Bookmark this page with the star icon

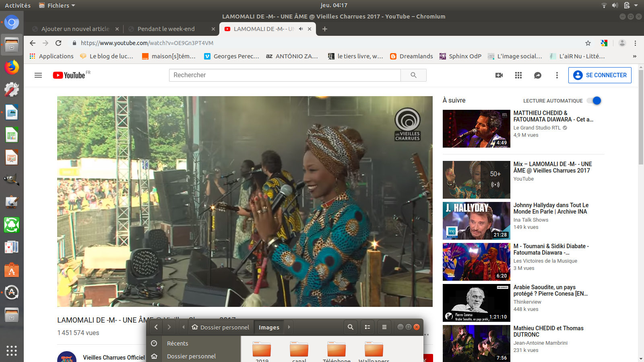pos(588,43)
